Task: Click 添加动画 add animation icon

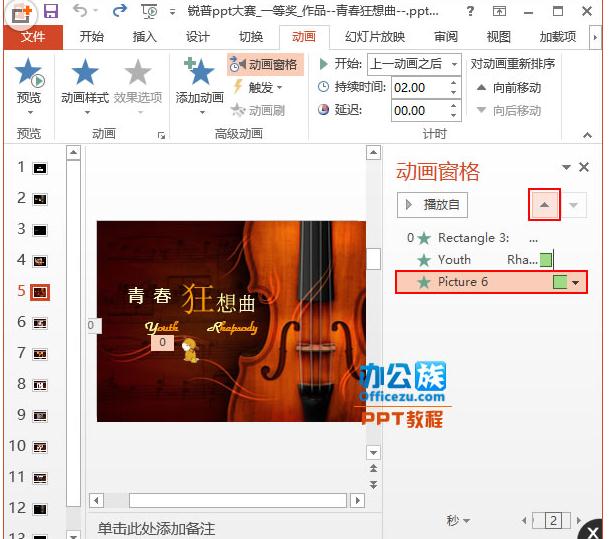Action: 200,72
